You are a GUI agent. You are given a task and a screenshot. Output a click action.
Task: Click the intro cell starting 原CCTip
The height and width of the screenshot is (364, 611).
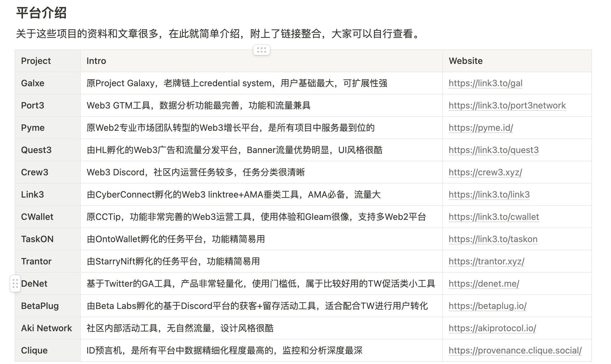click(262, 217)
